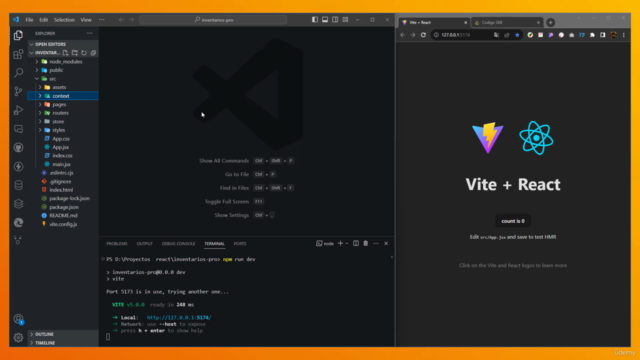This screenshot has height=360, width=640.
Task: Split the terminal panel
Action: pyautogui.click(x=356, y=243)
